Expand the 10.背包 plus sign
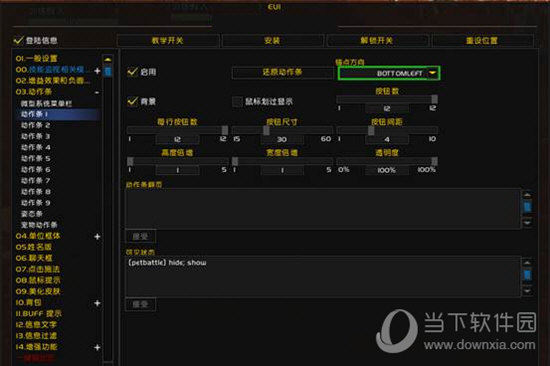Screen dimensions: 550x366 tap(97, 303)
